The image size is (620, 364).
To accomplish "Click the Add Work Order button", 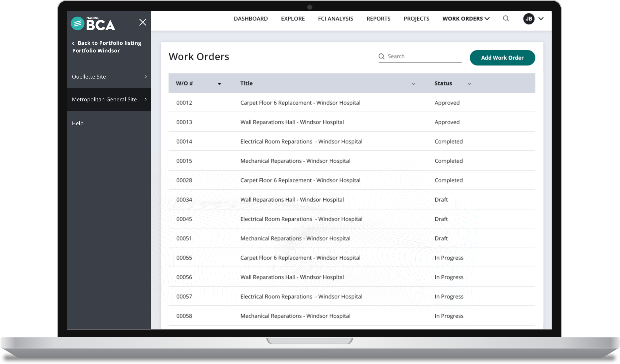I will [x=502, y=58].
